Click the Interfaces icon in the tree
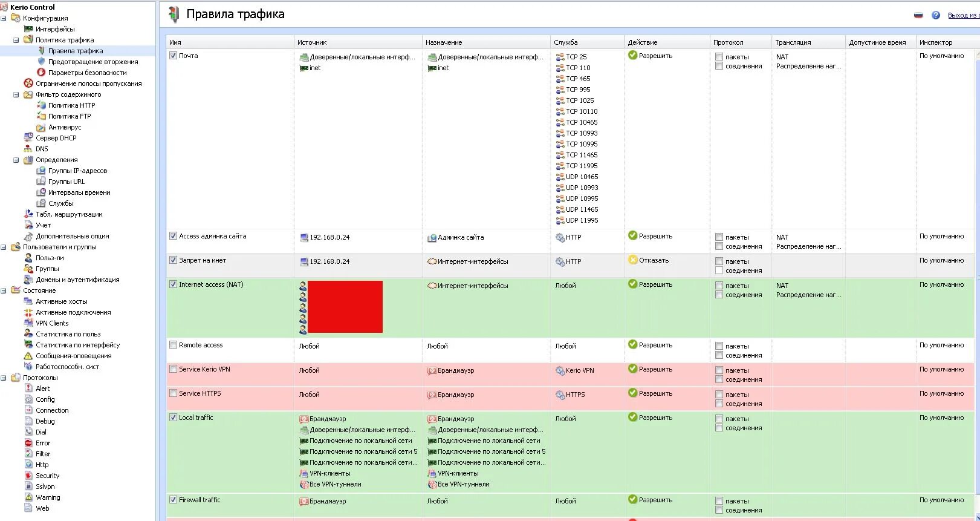Screen dimensions: 980x521 pos(28,29)
